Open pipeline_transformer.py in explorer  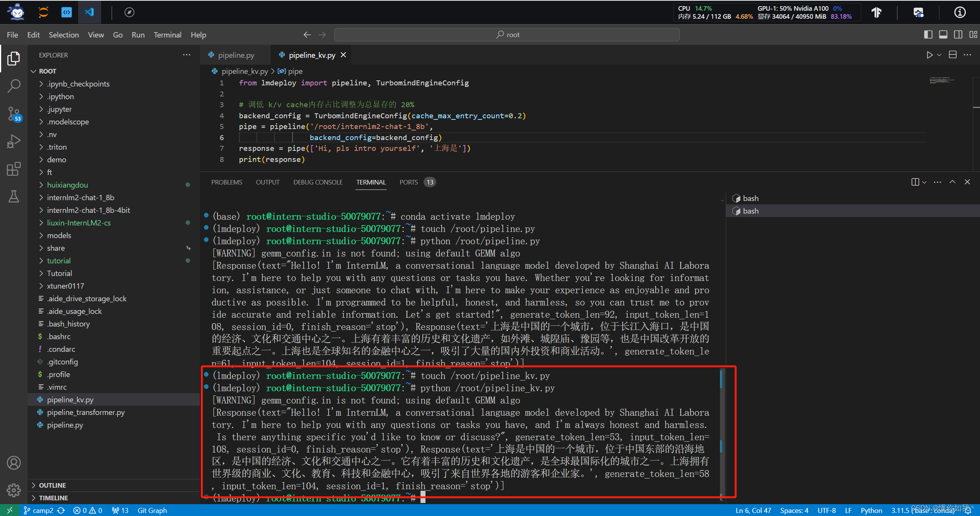86,412
